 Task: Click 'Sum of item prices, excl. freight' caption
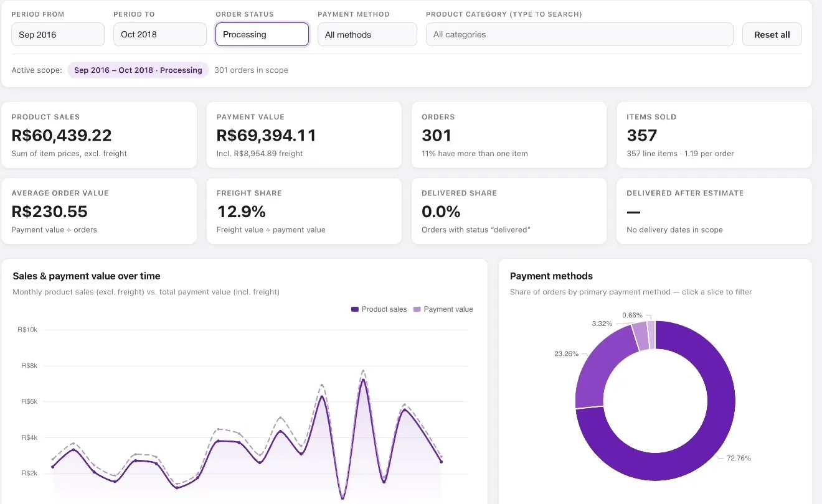coord(69,154)
